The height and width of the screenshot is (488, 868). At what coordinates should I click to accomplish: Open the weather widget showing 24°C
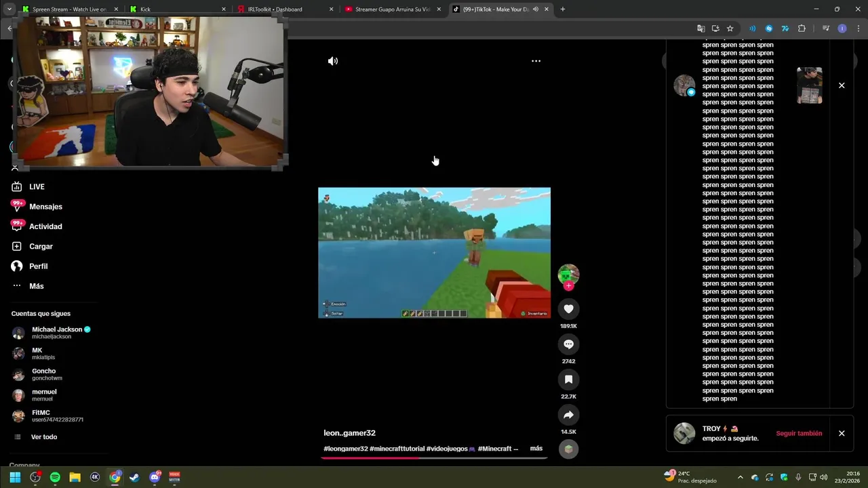coord(690,477)
